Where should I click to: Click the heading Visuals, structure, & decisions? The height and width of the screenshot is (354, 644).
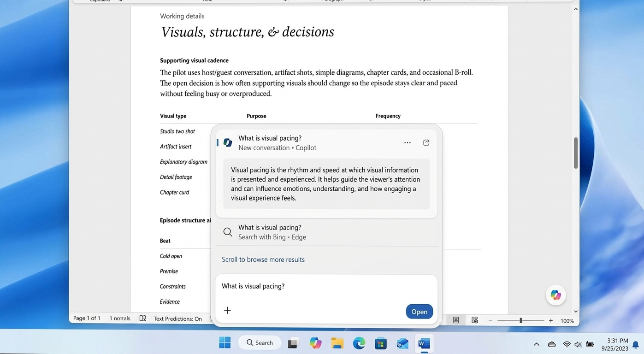[x=248, y=32]
